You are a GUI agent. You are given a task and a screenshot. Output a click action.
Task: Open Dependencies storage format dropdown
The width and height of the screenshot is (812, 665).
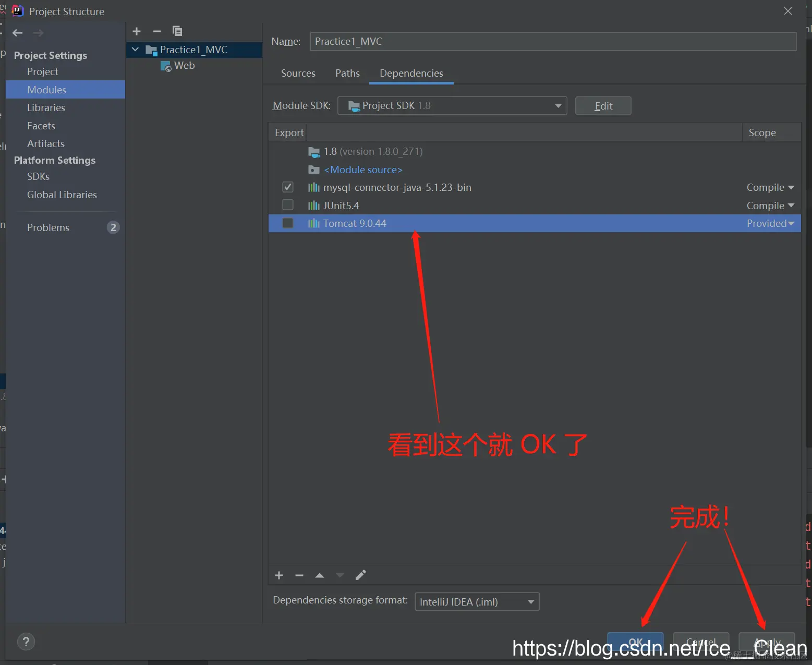pos(477,602)
